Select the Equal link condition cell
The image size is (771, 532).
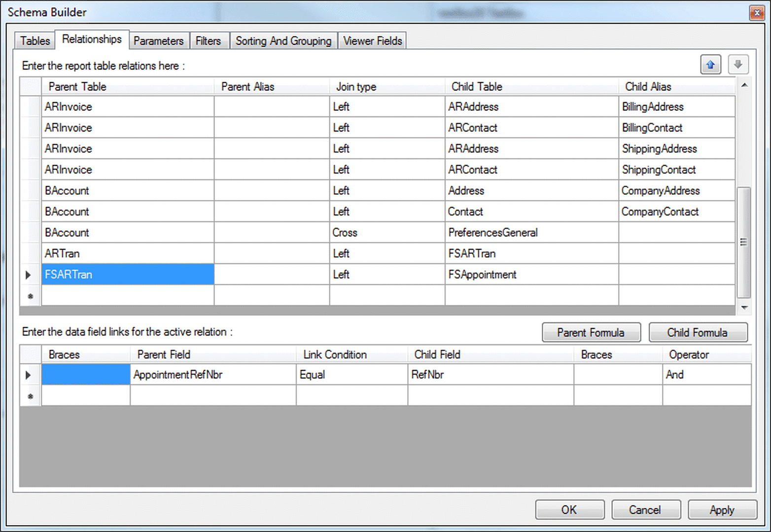click(351, 375)
